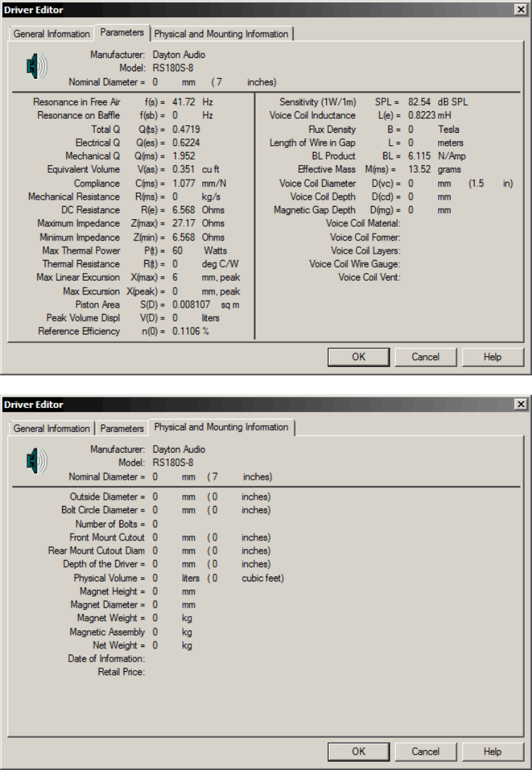Click the Number of Bolts value
Viewport: 532px width, 770px height.
click(155, 525)
